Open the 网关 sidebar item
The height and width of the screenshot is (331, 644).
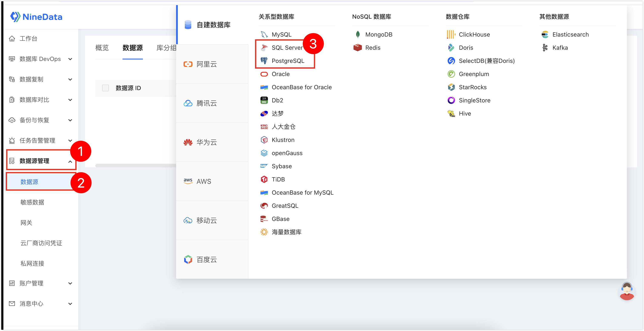point(26,223)
